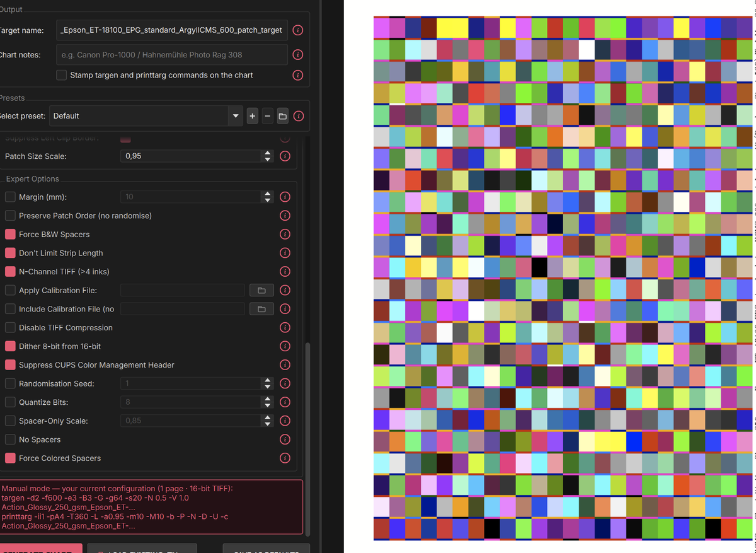
Task: Check Include Calibration File option
Action: pyautogui.click(x=10, y=309)
